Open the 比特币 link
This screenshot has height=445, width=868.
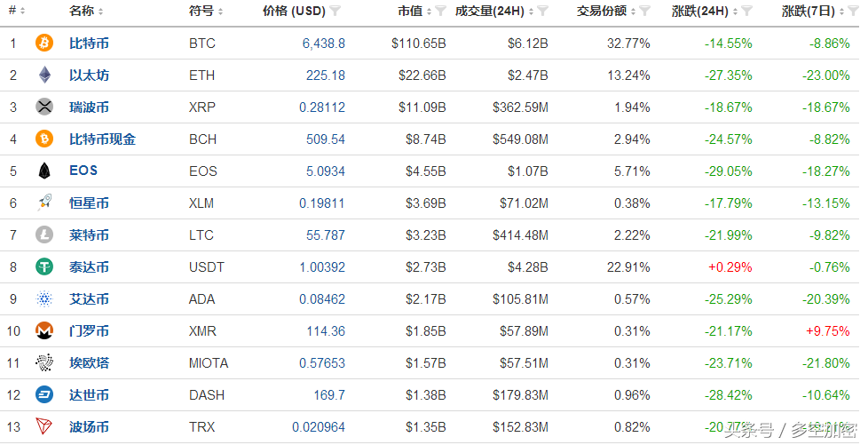click(x=89, y=44)
